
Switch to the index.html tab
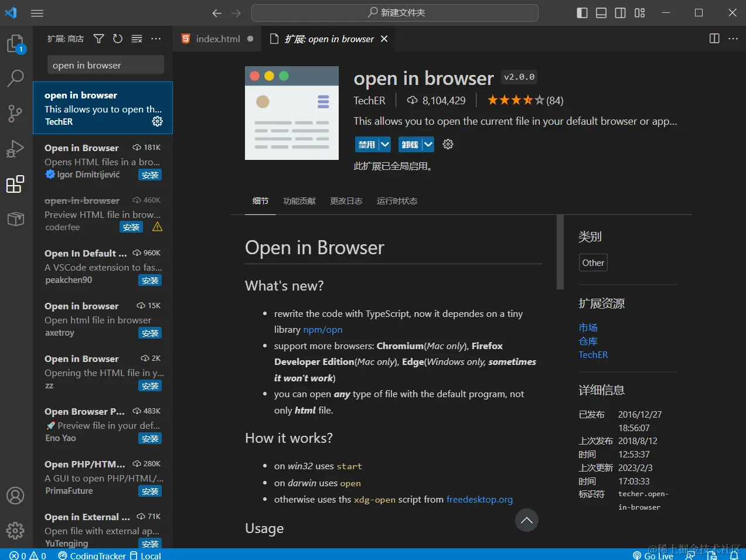tap(217, 39)
